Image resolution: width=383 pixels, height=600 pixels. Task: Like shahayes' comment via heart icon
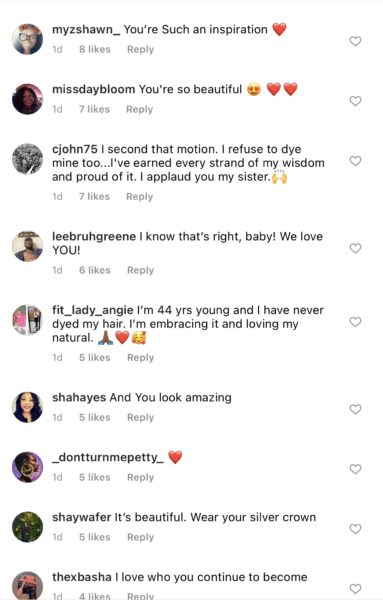pos(355,409)
